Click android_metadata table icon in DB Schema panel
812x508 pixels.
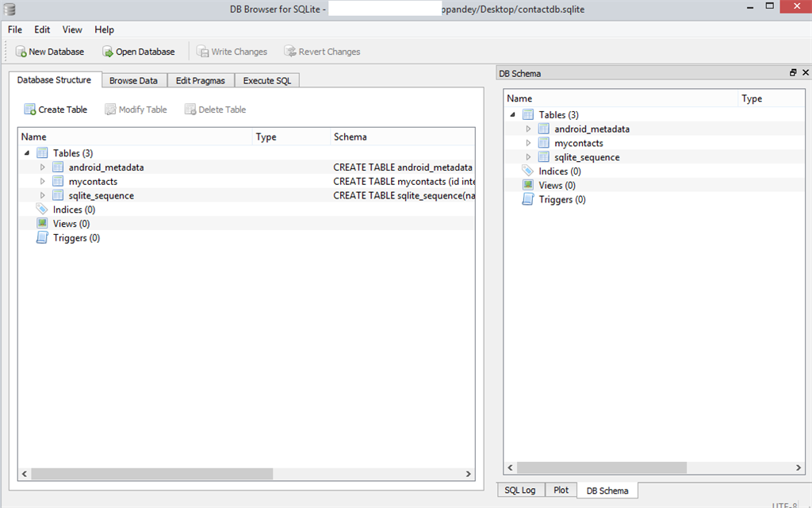coord(544,129)
